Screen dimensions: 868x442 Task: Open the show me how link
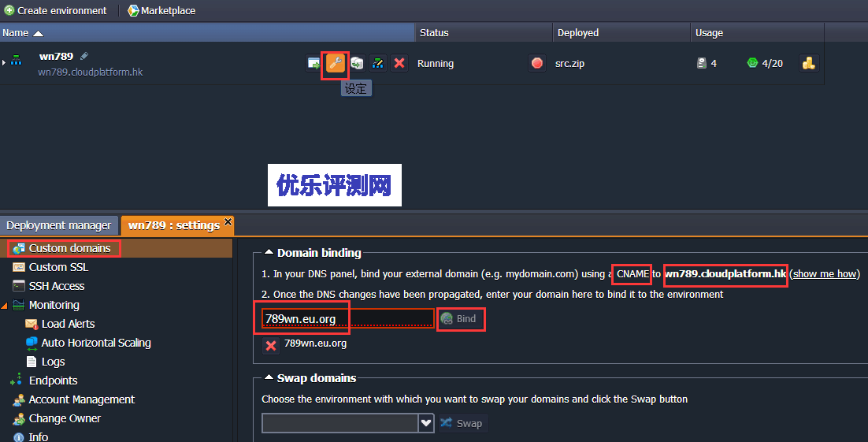[824, 273]
